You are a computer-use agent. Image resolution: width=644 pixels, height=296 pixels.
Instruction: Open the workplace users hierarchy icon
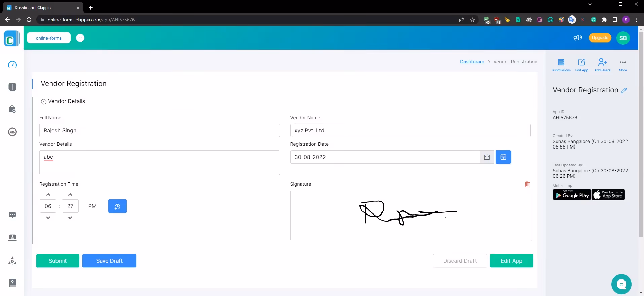[12, 260]
